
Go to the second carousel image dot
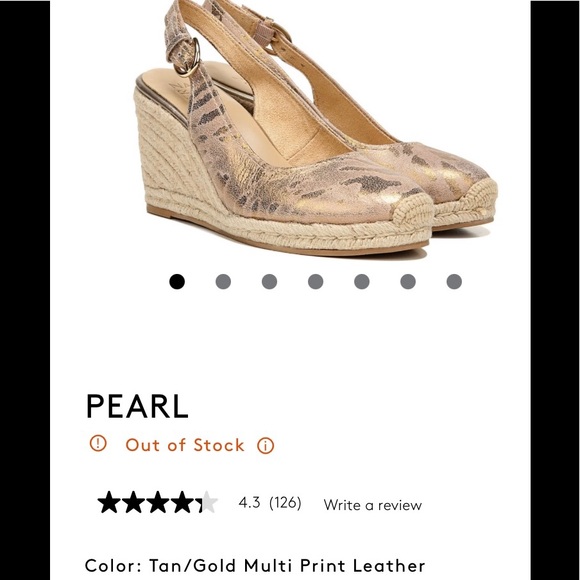(223, 281)
